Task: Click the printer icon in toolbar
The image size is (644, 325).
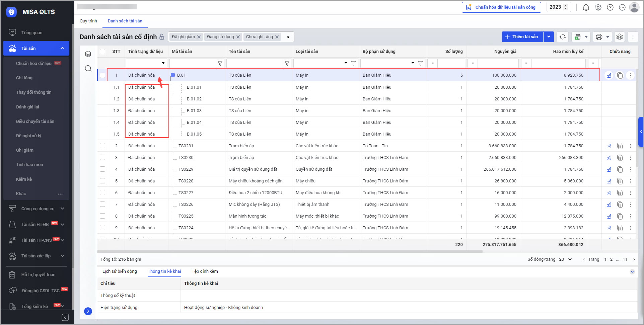Action: coord(599,37)
